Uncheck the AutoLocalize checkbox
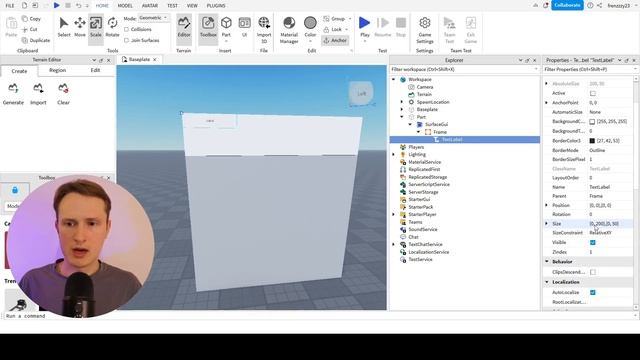 593,292
